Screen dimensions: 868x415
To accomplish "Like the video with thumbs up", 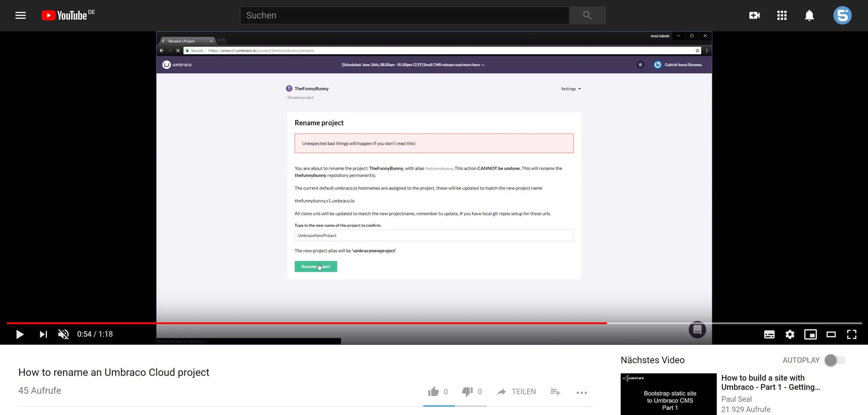I will pos(433,392).
